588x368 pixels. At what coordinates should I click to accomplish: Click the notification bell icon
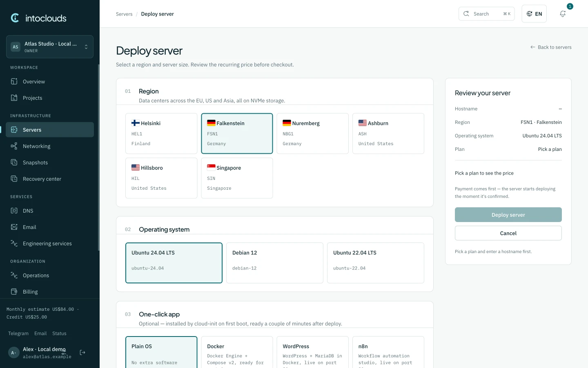tap(563, 14)
